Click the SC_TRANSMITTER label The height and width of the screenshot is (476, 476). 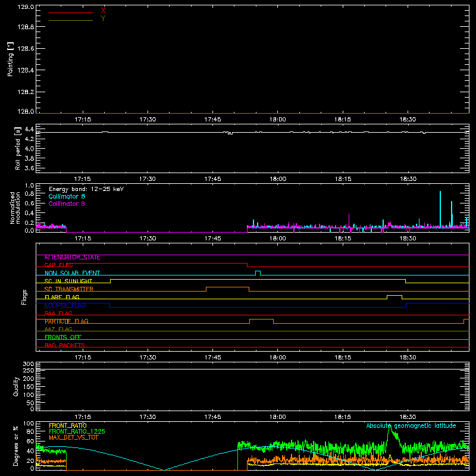(x=69, y=289)
